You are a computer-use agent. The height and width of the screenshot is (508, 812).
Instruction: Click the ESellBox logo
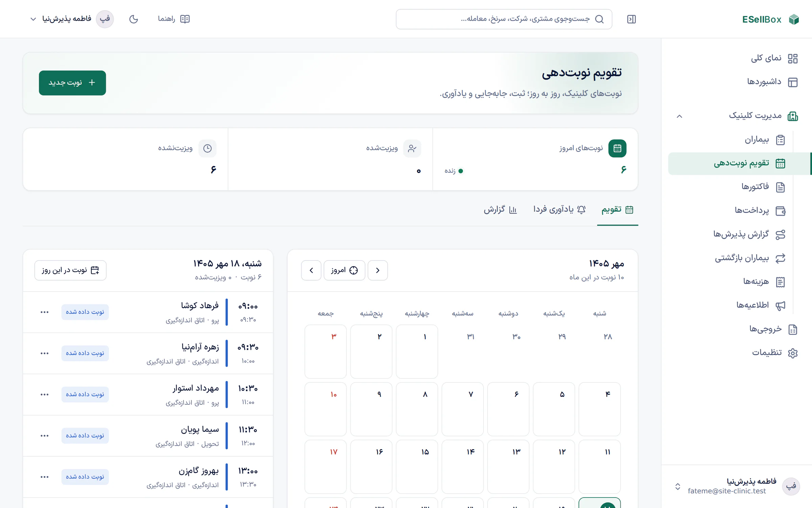[770, 19]
